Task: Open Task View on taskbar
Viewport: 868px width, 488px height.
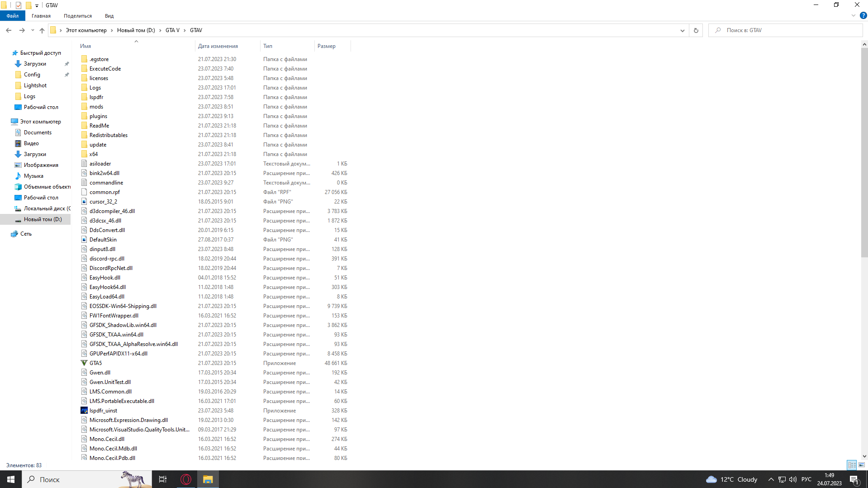Action: click(x=163, y=479)
